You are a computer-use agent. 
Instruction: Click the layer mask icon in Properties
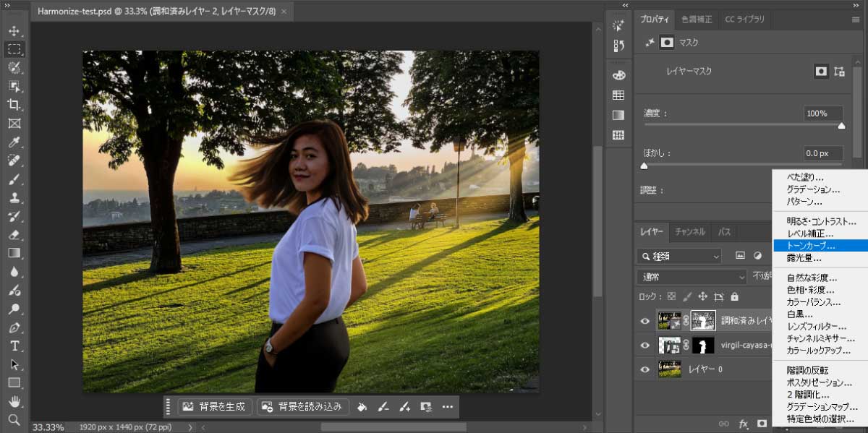click(822, 71)
